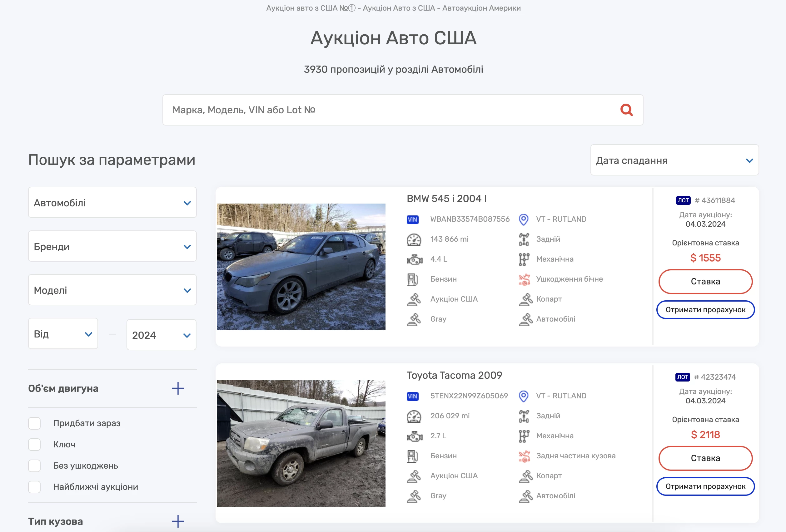Click the gearbox icon beside Механічна on the BMW listing
The image size is (786, 532).
524,259
